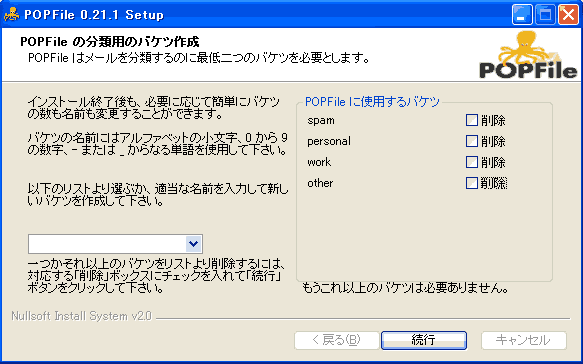Check the 削除 box for work bucket

tap(472, 162)
